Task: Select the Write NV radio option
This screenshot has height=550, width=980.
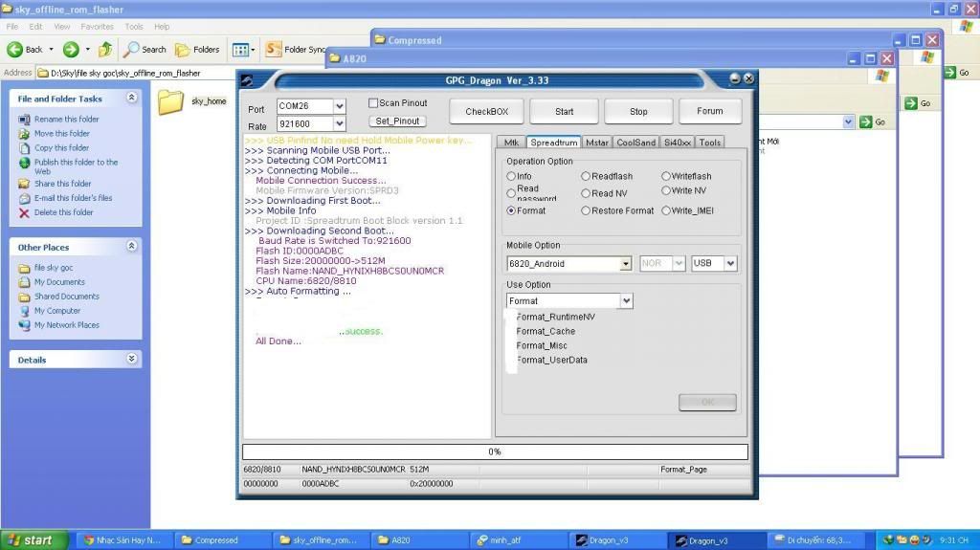Action: (666, 190)
